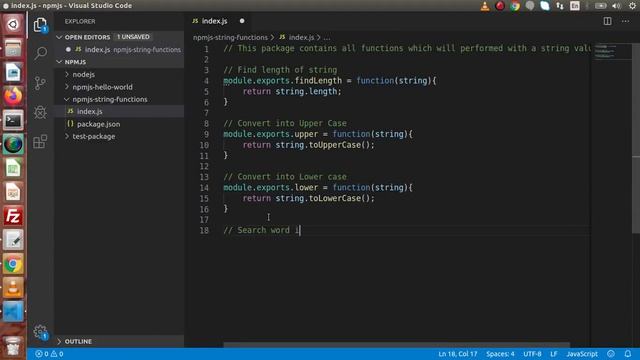Change end of line via LF

pyautogui.click(x=553, y=354)
